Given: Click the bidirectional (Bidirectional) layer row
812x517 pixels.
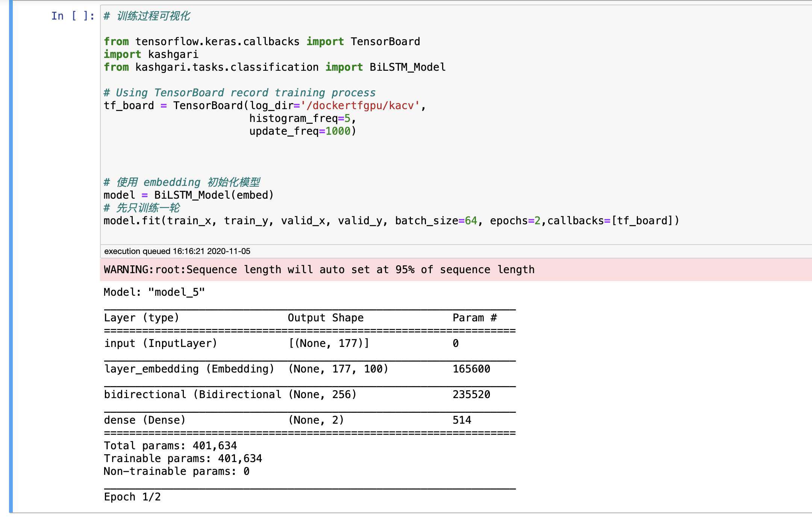Looking at the screenshot, I should click(x=192, y=394).
